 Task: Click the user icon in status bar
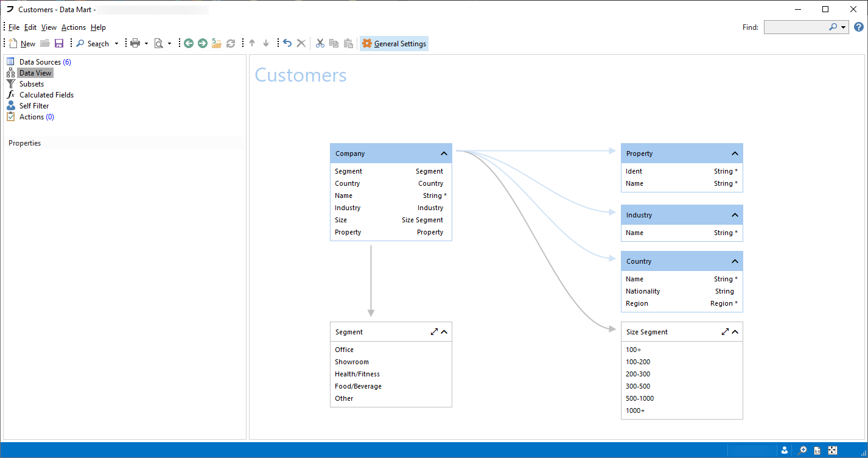(x=785, y=451)
